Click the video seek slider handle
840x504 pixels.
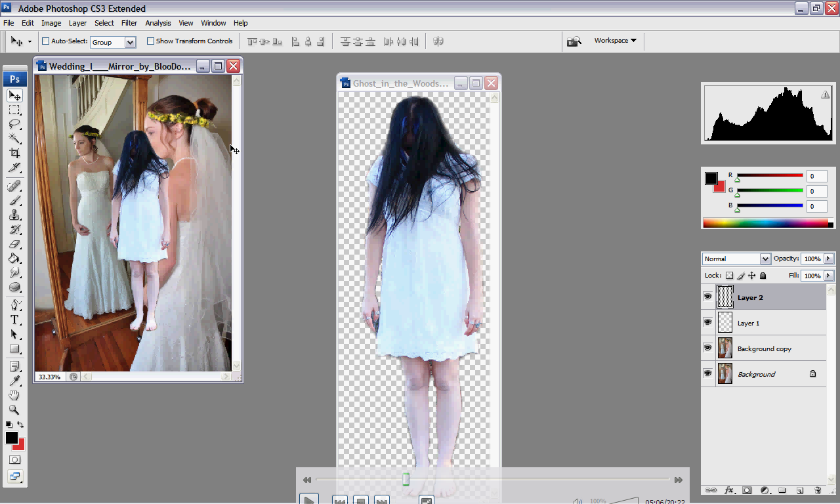tap(406, 480)
